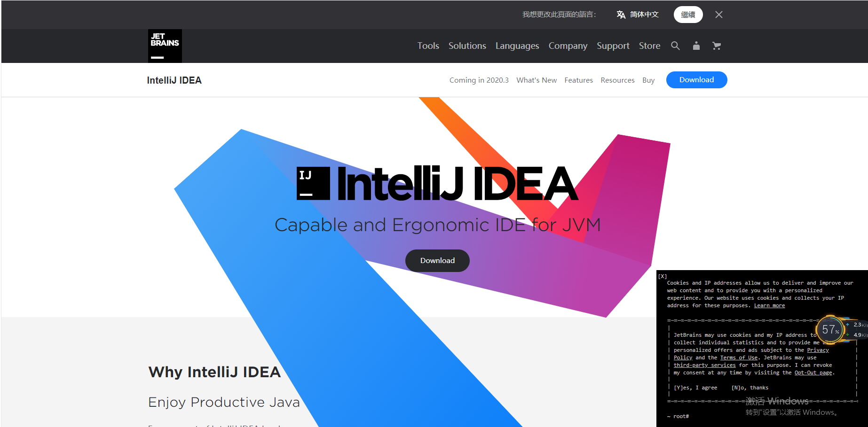Open the Resources submenu
This screenshot has height=427, width=868.
click(x=618, y=80)
